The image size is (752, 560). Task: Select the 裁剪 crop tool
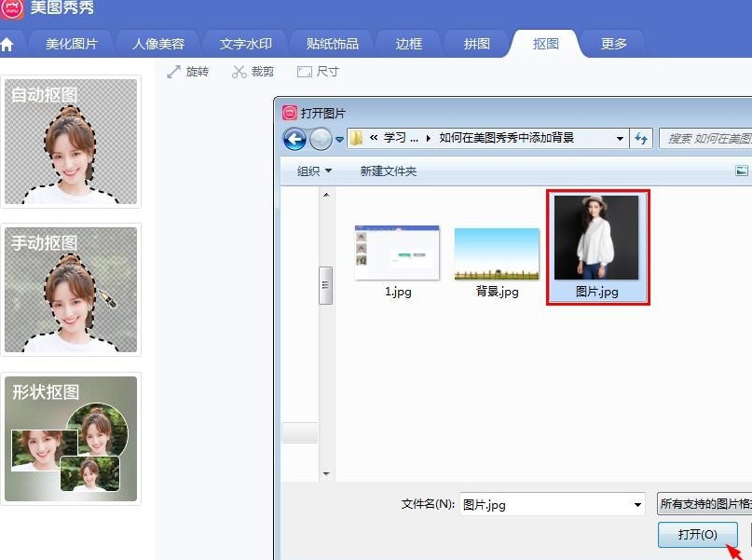click(x=253, y=72)
